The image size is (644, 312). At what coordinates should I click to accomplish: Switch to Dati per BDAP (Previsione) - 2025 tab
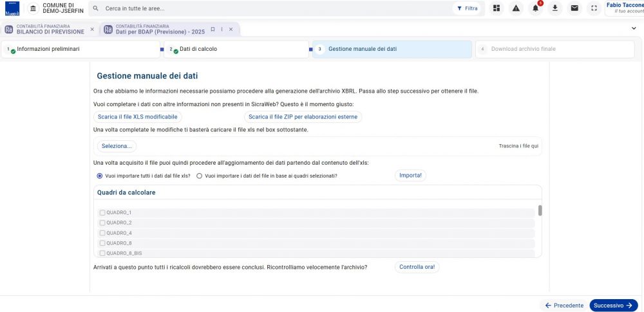(x=169, y=29)
